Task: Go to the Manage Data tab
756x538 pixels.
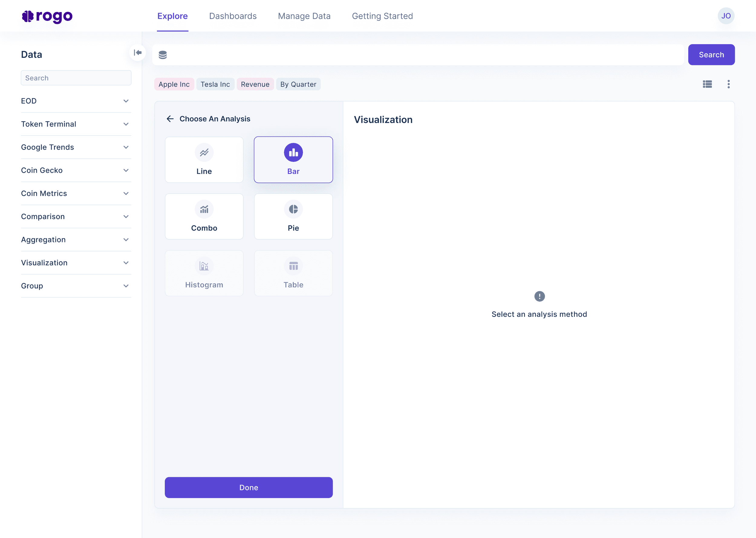Action: [x=304, y=16]
